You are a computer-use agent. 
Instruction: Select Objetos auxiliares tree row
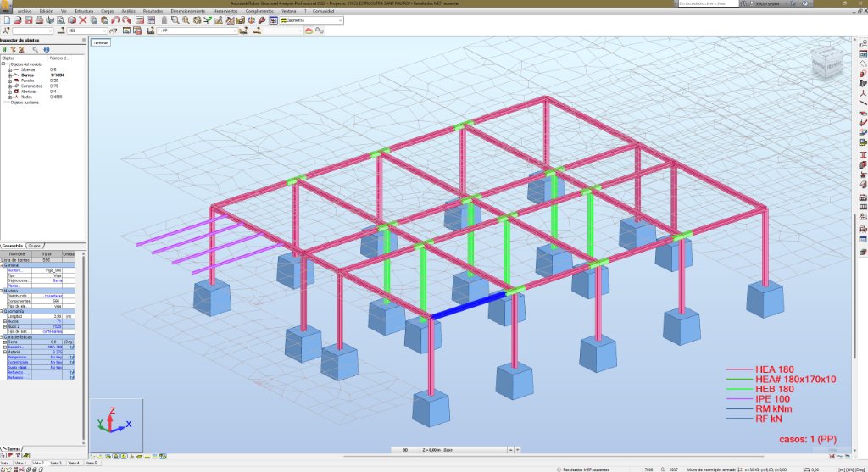click(25, 103)
